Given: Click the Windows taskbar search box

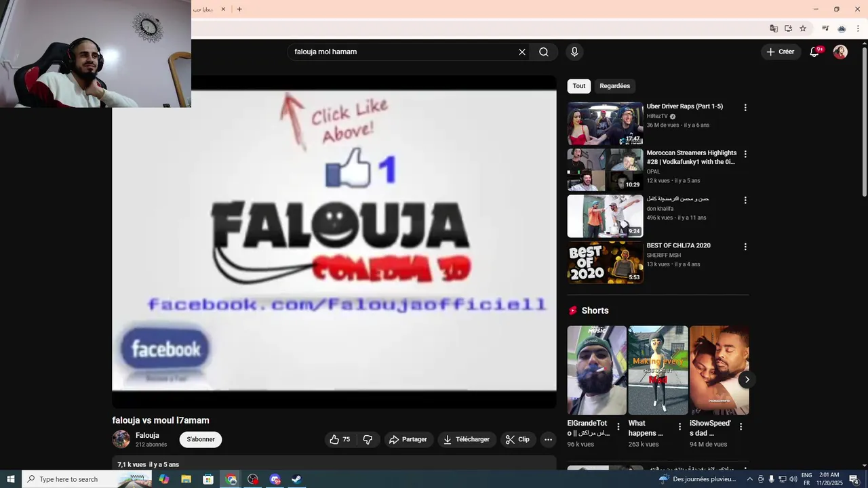Looking at the screenshot, I should (87, 479).
